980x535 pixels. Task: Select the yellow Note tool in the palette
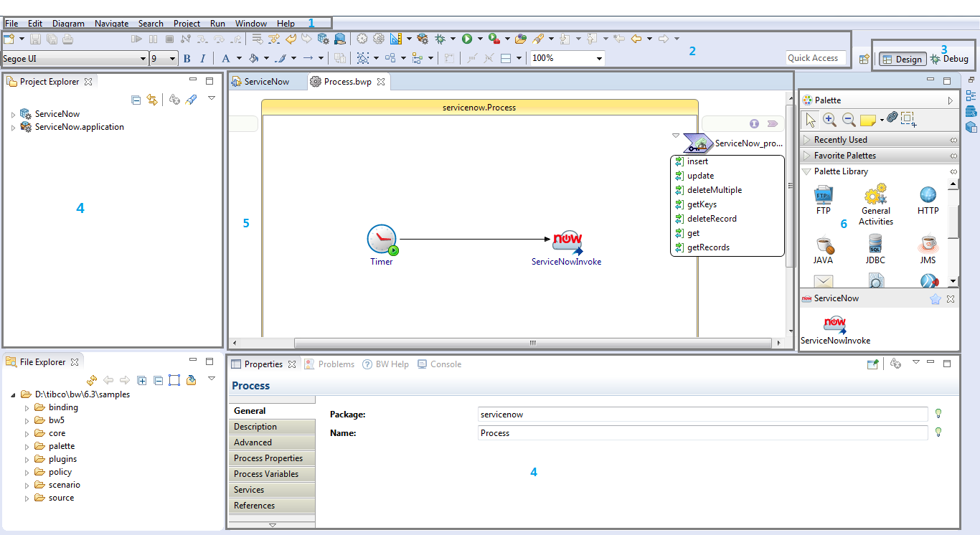[x=868, y=120]
